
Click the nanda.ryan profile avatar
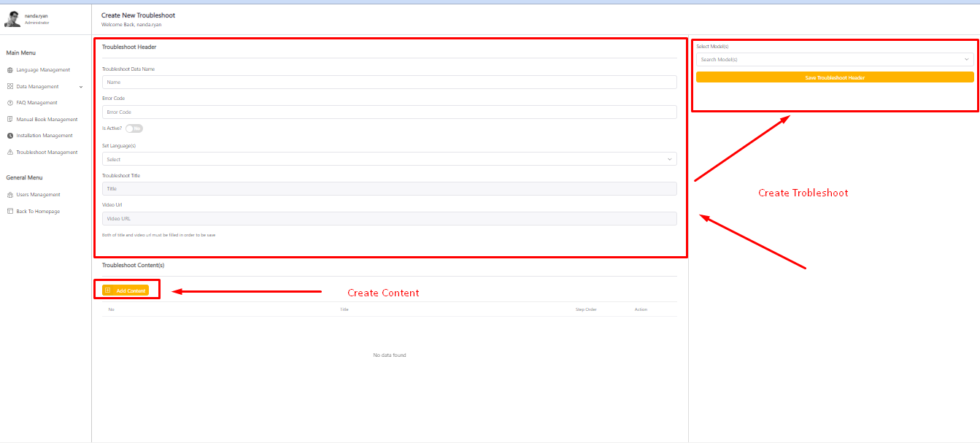[x=12, y=19]
